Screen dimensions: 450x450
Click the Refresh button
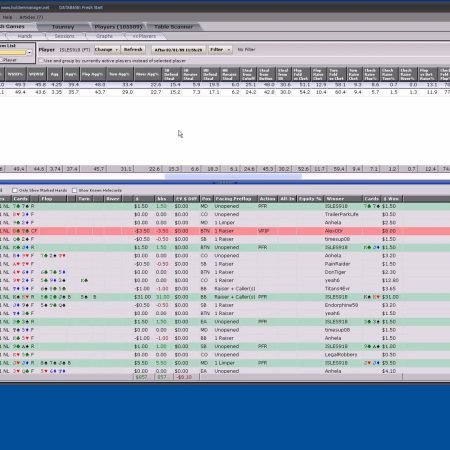coord(133,50)
